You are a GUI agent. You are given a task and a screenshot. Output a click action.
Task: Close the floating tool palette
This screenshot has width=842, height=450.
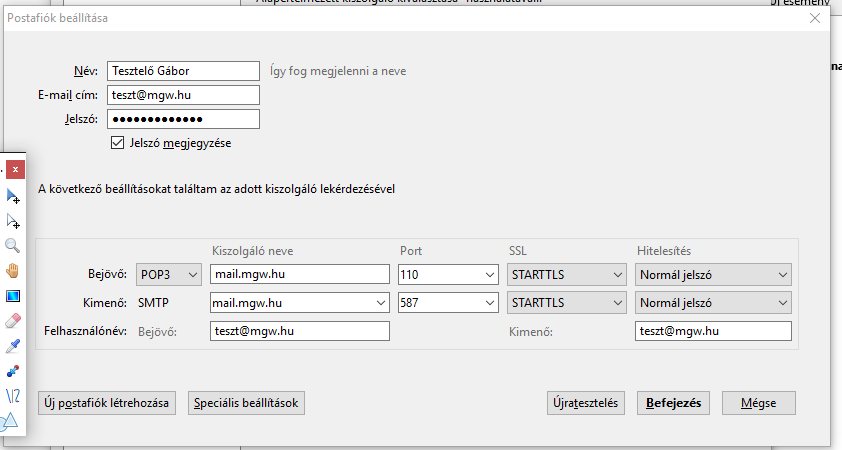tap(15, 170)
